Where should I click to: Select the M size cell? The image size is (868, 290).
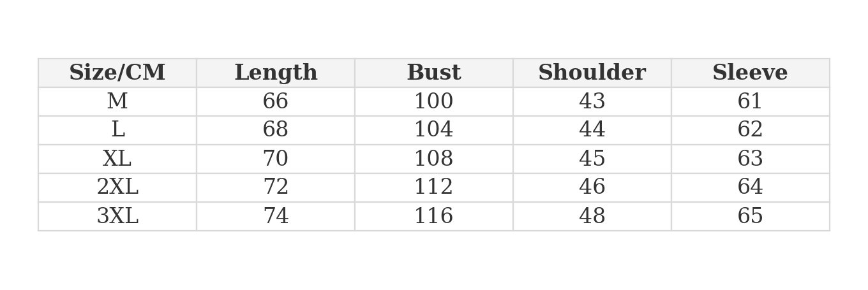pyautogui.click(x=117, y=102)
